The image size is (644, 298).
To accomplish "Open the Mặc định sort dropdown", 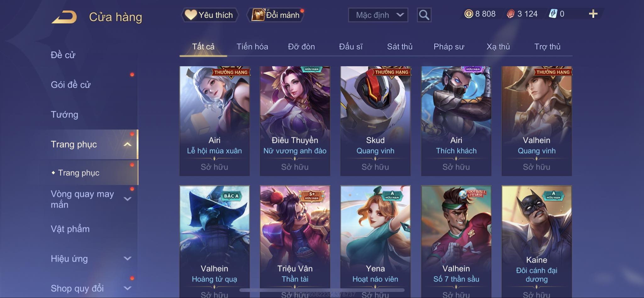I will 378,15.
